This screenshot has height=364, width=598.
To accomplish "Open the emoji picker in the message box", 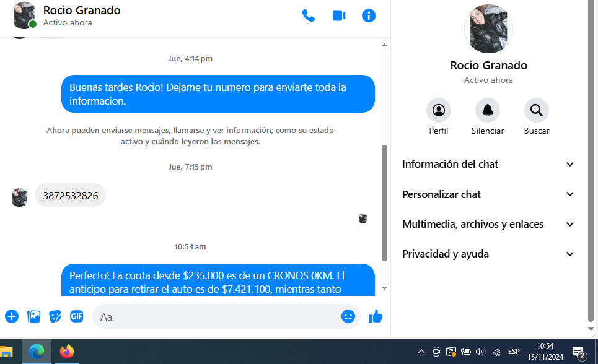I will tap(348, 316).
